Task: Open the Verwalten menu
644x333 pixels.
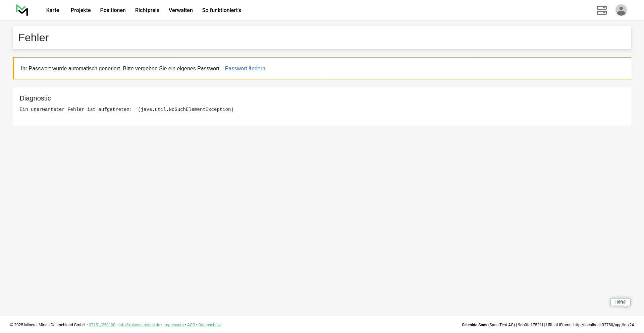Action: tap(180, 10)
